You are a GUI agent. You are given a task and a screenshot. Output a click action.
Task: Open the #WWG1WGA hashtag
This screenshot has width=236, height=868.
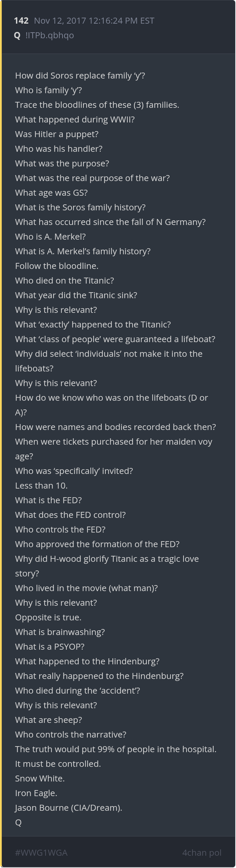[41, 852]
